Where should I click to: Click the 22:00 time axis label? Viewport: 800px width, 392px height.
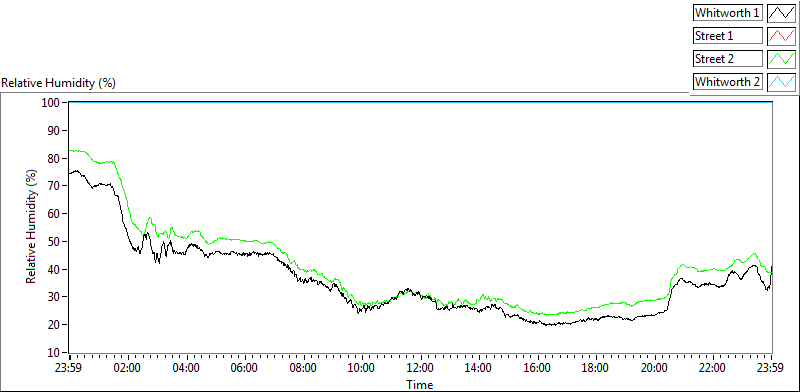[712, 368]
